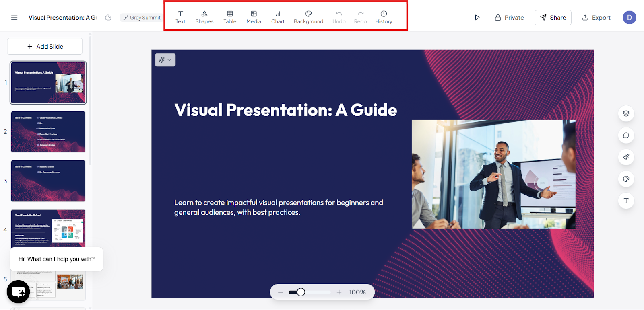Select the Text tool

(180, 17)
